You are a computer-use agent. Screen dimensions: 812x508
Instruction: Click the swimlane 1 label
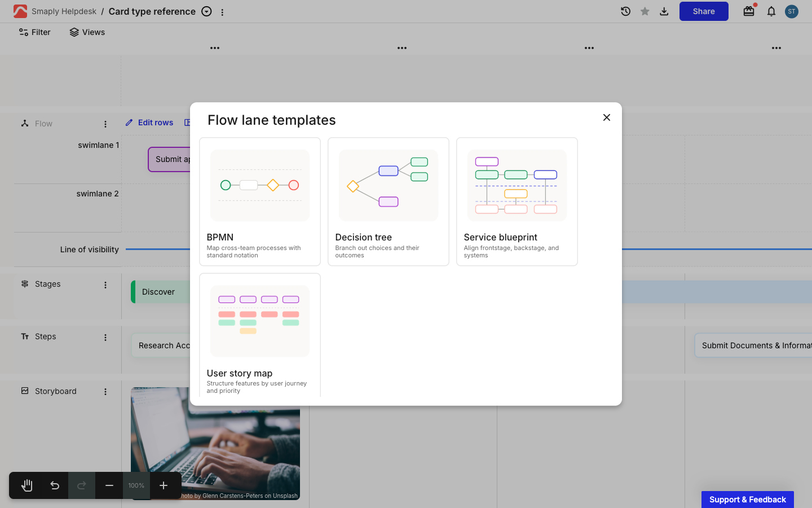[98, 145]
